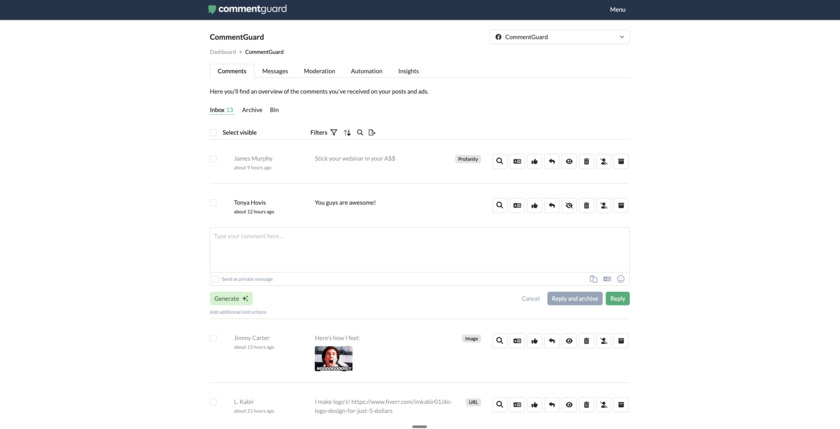This screenshot has width=840, height=429.
Task: Focus the Type your comment here field
Action: pyautogui.click(x=419, y=250)
